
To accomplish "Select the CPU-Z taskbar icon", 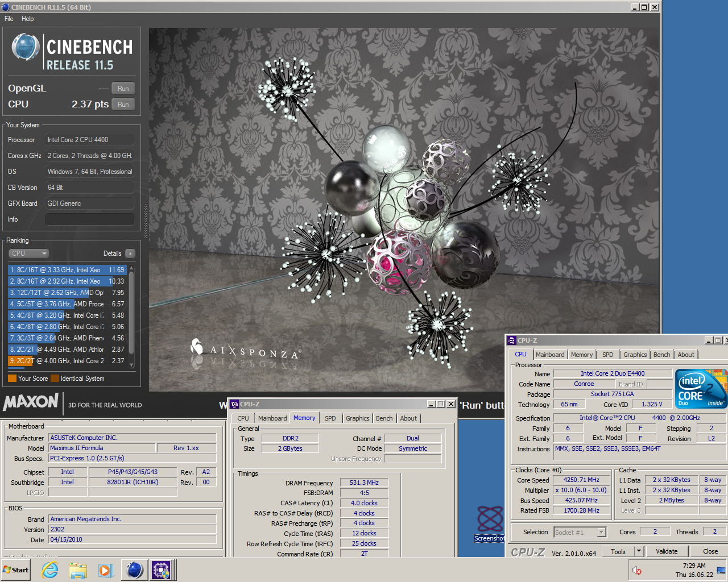I will [x=161, y=570].
